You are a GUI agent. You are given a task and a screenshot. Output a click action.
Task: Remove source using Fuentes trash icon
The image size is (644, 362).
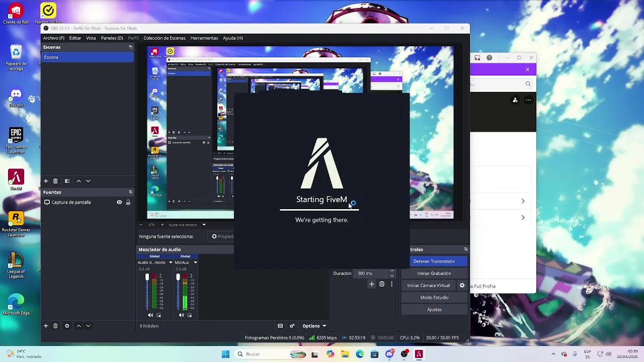pos(55,326)
